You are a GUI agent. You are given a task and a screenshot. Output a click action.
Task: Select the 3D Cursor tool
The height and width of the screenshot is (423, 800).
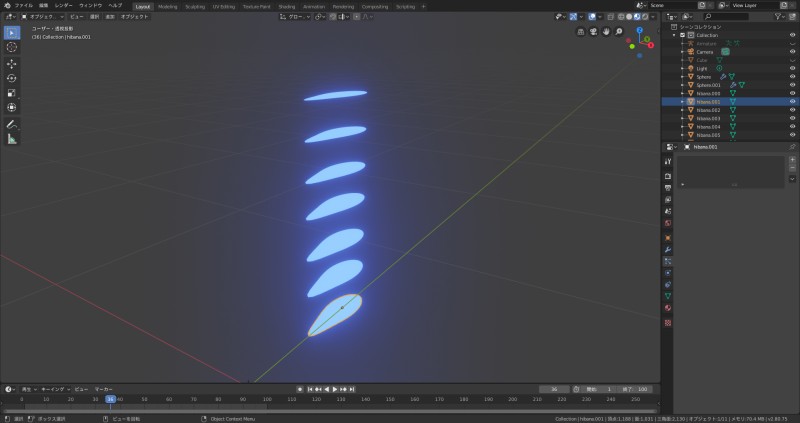point(12,47)
